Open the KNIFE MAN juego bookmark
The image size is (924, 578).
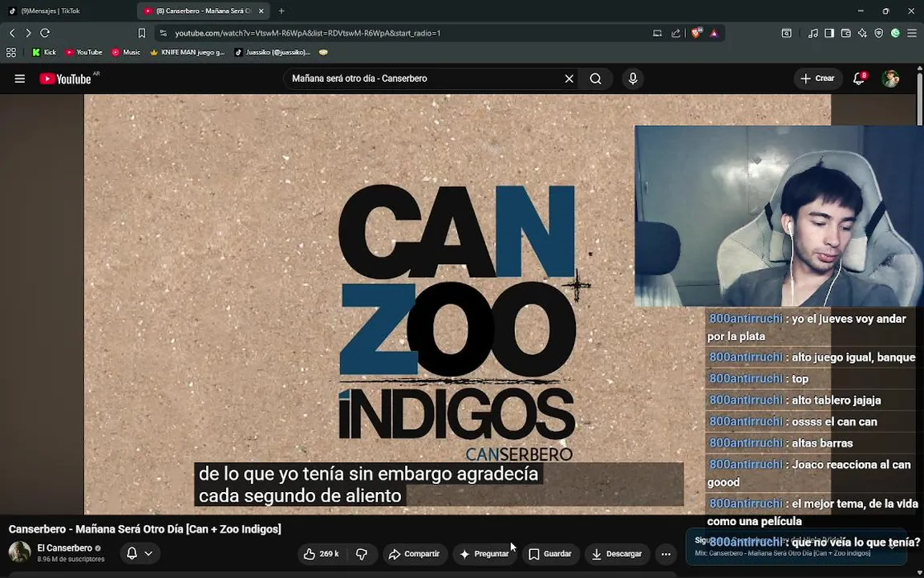click(188, 52)
